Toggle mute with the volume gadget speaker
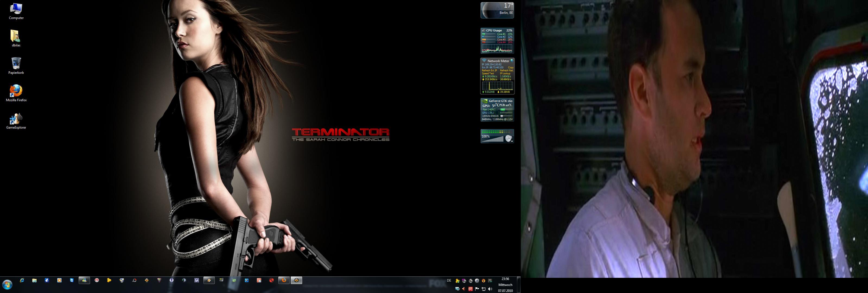This screenshot has width=868, height=293. pyautogui.click(x=508, y=138)
